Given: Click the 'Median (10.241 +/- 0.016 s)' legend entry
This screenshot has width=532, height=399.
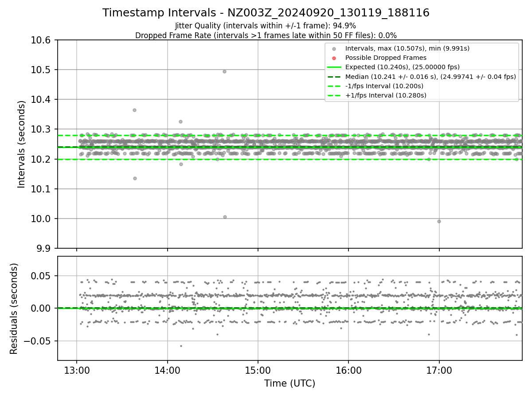Looking at the screenshot, I should (430, 76).
